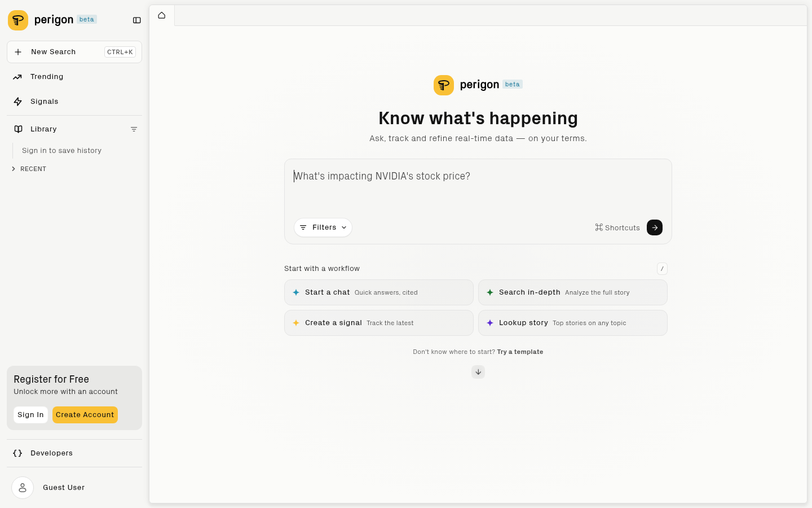Image resolution: width=812 pixels, height=508 pixels.
Task: Open the Filters dropdown
Action: pos(323,227)
